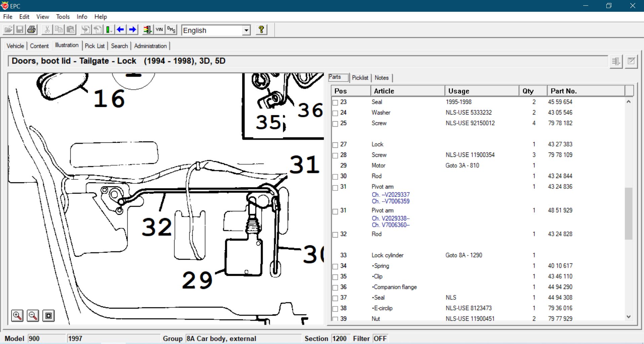Viewport: 644px width, 344px height.
Task: Check the box for position 27 Lock
Action: 335,145
